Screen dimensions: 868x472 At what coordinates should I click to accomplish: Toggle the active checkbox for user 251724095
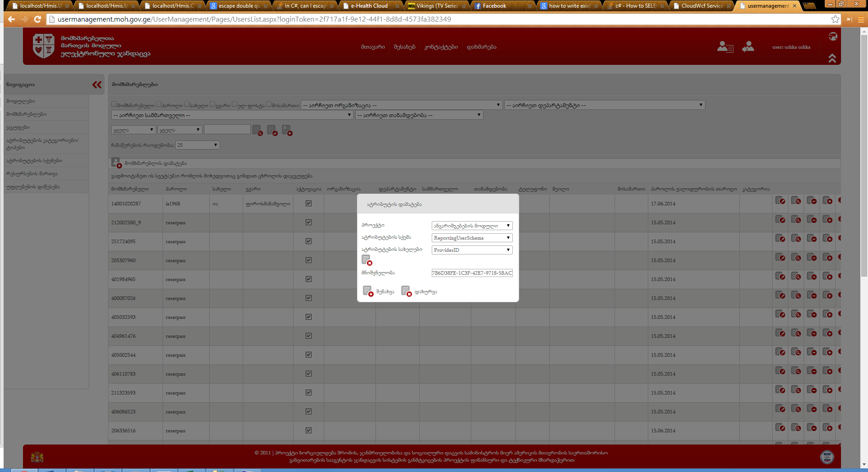(308, 241)
